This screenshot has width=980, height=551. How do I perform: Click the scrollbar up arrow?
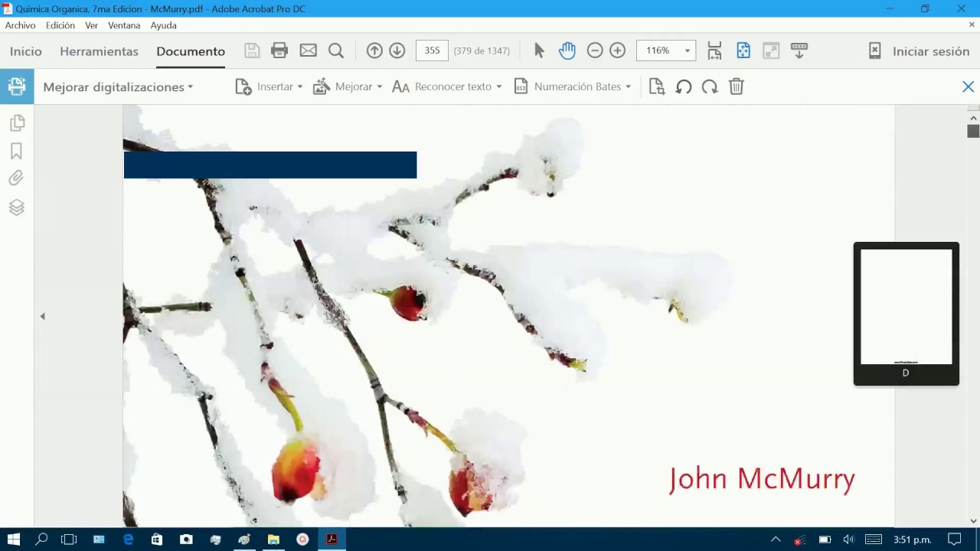pos(973,118)
